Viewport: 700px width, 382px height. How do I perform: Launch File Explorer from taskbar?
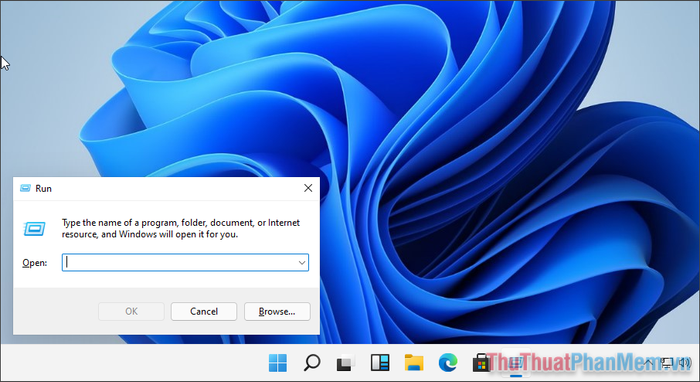[x=414, y=362]
